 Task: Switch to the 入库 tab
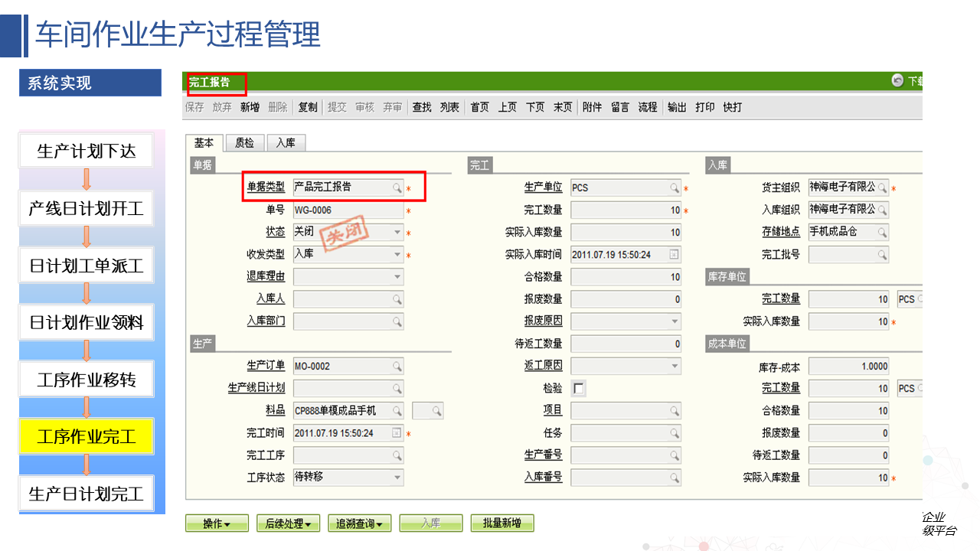click(x=286, y=142)
